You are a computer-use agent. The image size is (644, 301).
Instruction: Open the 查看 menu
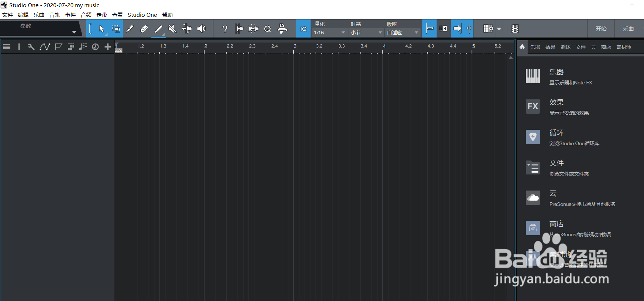pyautogui.click(x=117, y=15)
